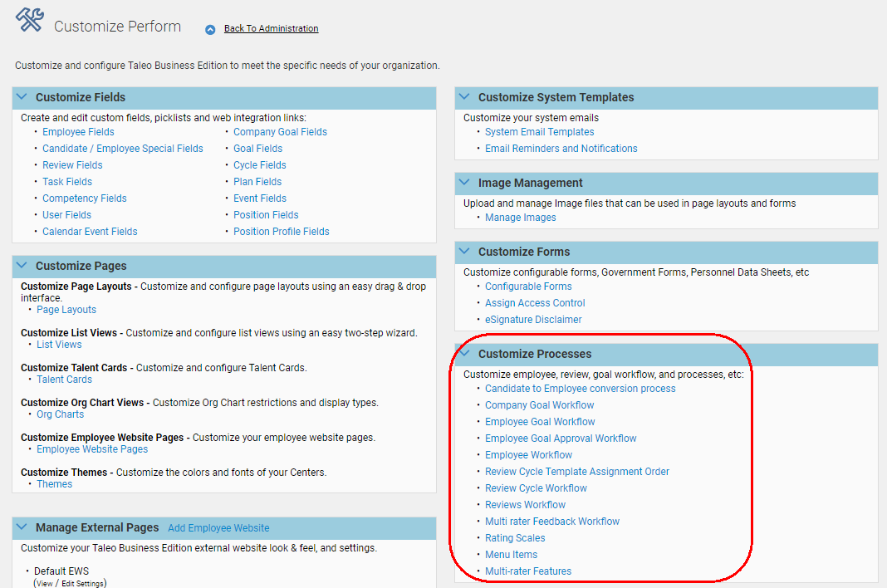Open Org Charts link
This screenshot has width=887, height=588.
[60, 414]
